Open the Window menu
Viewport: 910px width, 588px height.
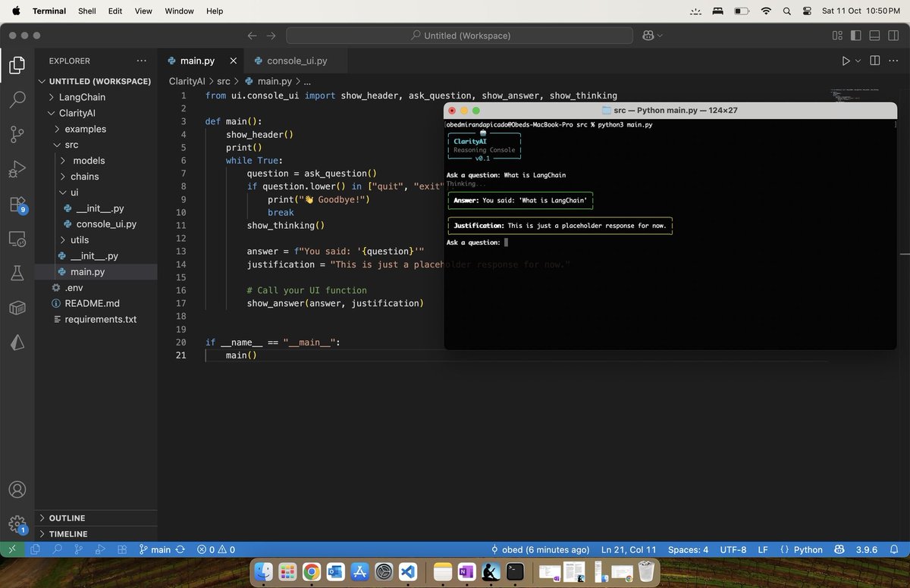179,11
